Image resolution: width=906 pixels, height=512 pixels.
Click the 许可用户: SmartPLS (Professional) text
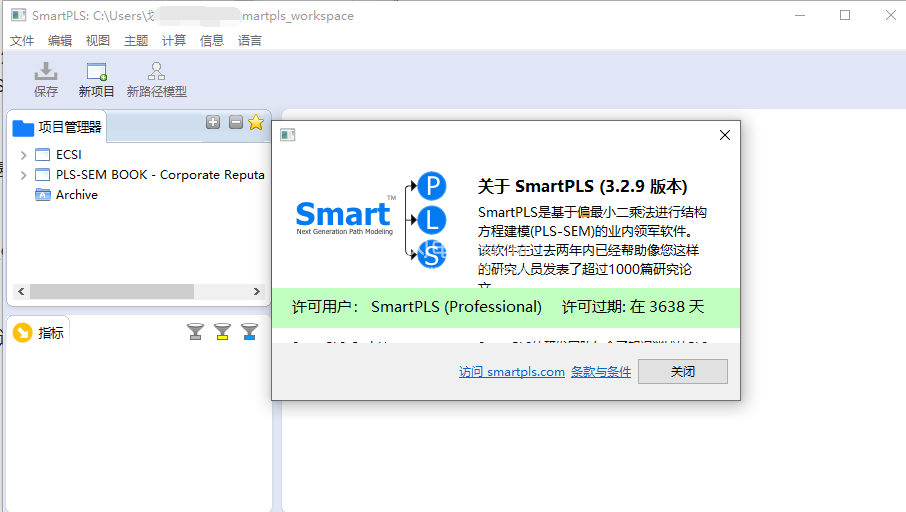pos(417,307)
